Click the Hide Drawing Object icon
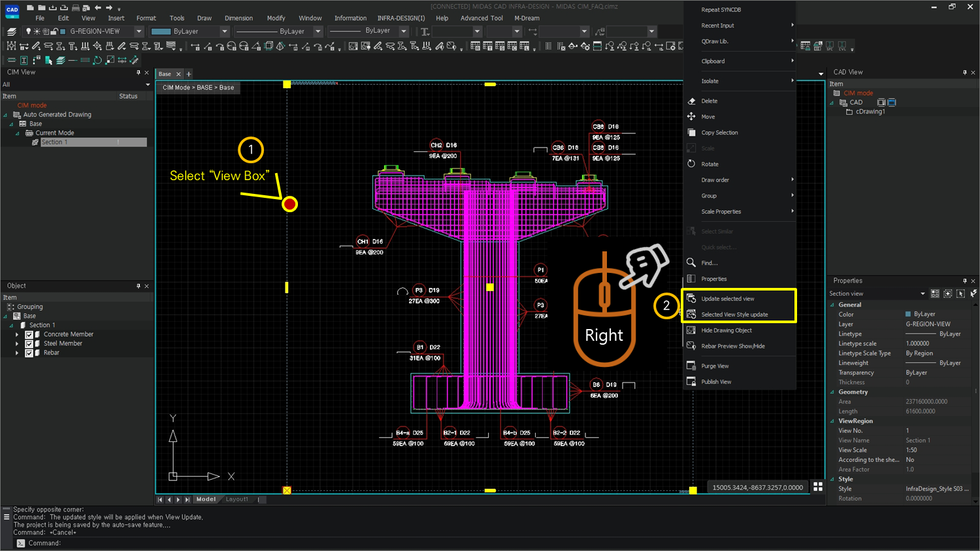The image size is (980, 551). [x=692, y=330]
